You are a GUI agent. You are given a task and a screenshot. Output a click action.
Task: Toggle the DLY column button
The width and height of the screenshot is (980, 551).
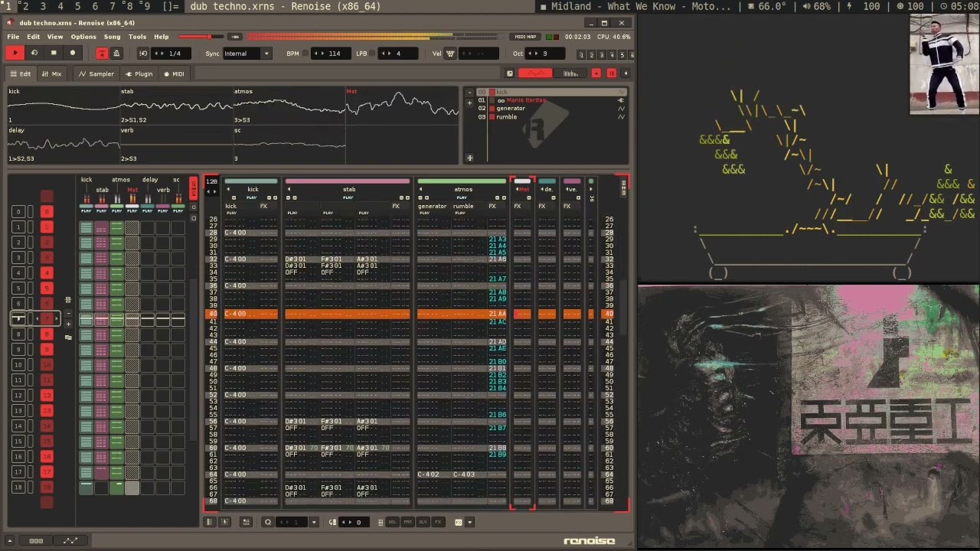coord(423,522)
